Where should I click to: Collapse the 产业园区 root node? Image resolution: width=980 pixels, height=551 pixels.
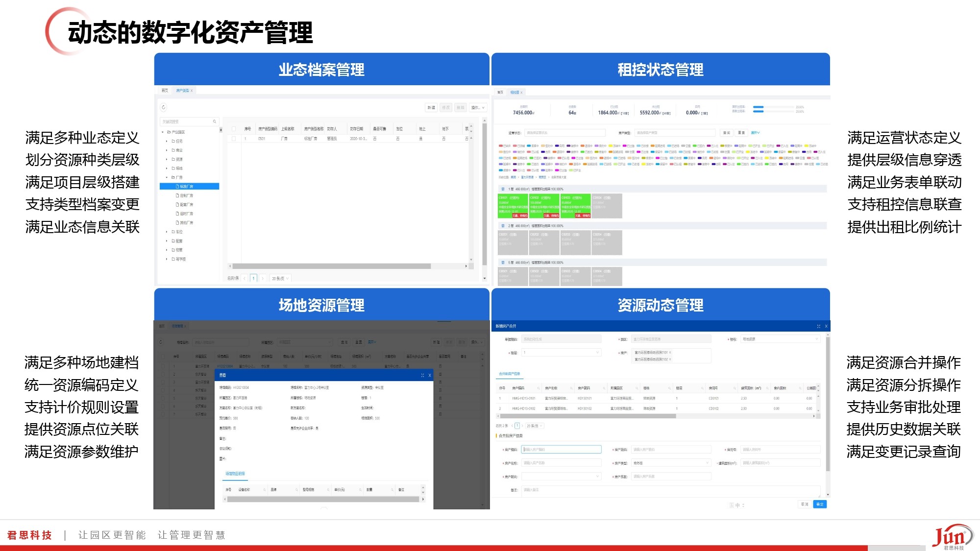coord(163,132)
